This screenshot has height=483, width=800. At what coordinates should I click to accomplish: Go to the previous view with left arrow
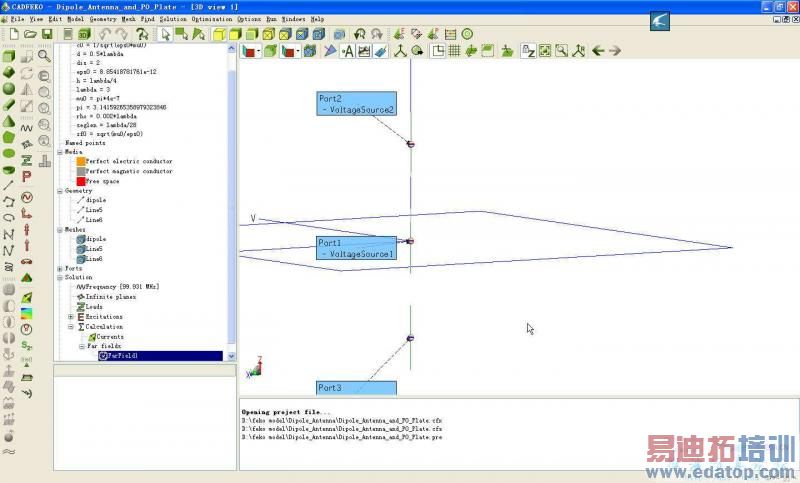tap(598, 50)
